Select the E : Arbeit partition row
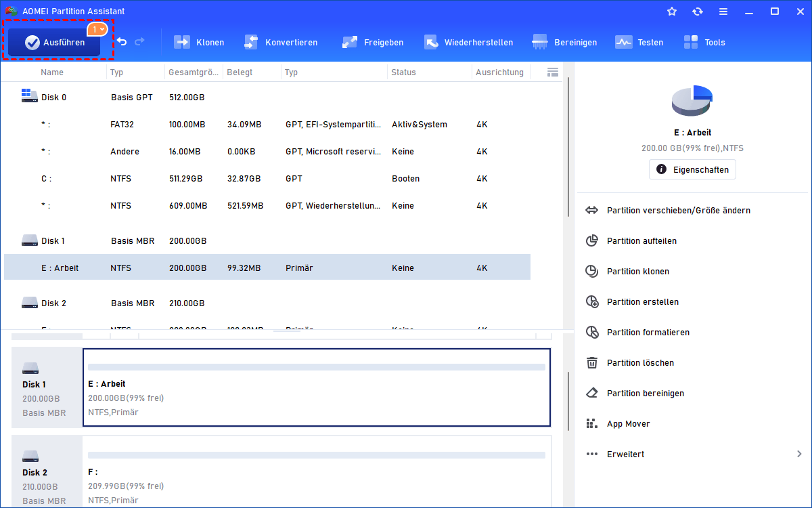The width and height of the screenshot is (812, 508). [267, 268]
